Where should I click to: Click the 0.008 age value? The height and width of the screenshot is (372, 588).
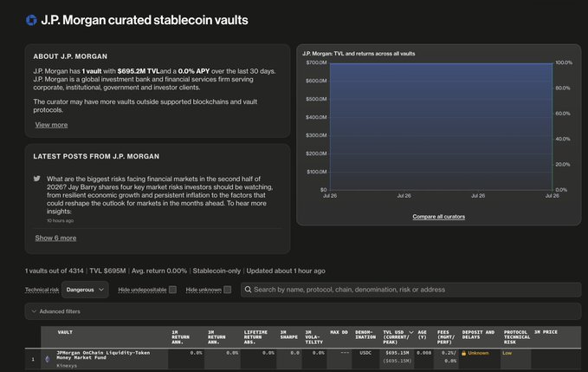(x=423, y=353)
